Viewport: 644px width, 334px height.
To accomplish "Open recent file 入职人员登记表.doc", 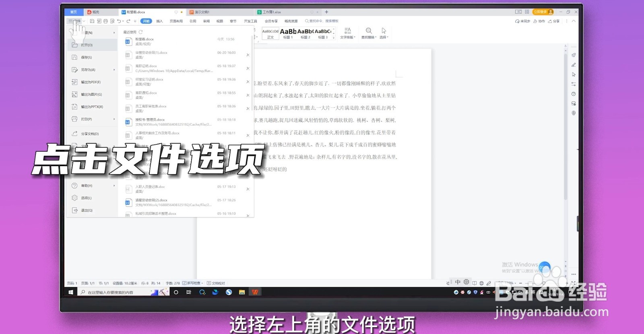I will pos(185,189).
